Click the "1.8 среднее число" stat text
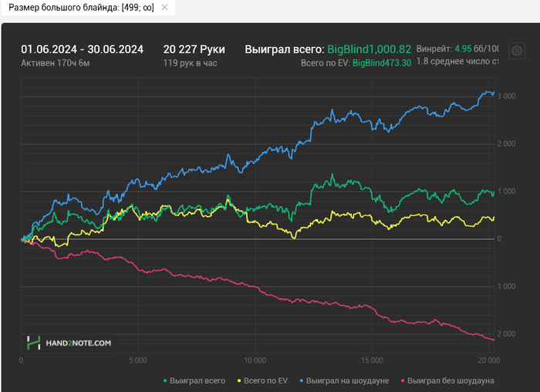This screenshot has width=540, height=392. pos(457,61)
